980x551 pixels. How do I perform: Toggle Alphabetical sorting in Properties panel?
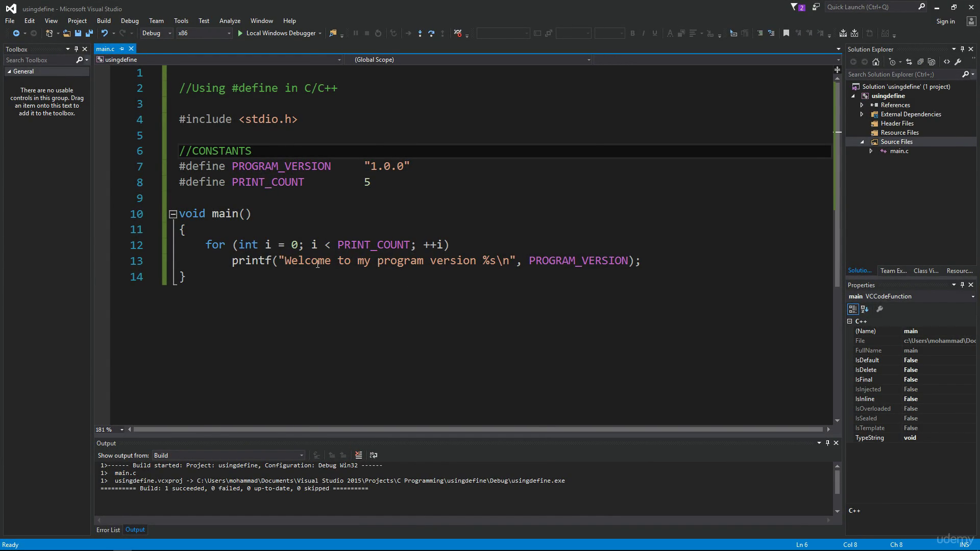pyautogui.click(x=865, y=309)
